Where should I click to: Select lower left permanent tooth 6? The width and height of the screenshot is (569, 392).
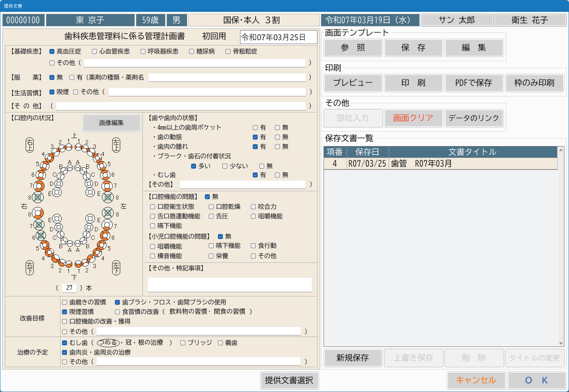click(x=105, y=236)
